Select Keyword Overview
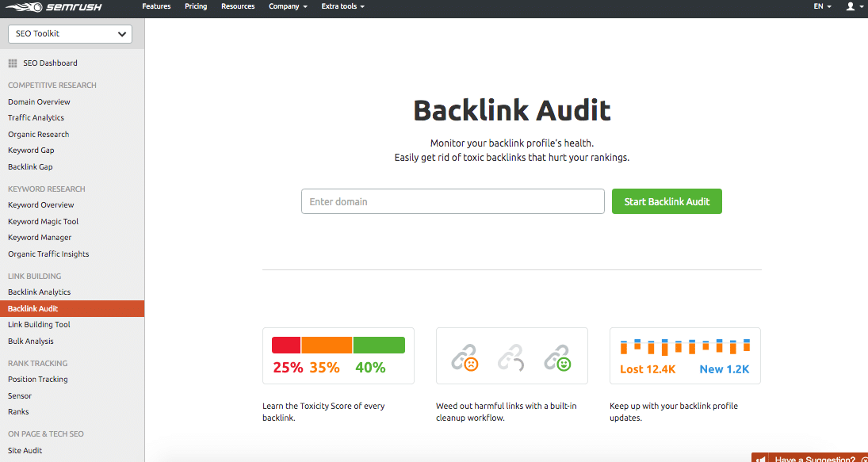 pyautogui.click(x=41, y=205)
